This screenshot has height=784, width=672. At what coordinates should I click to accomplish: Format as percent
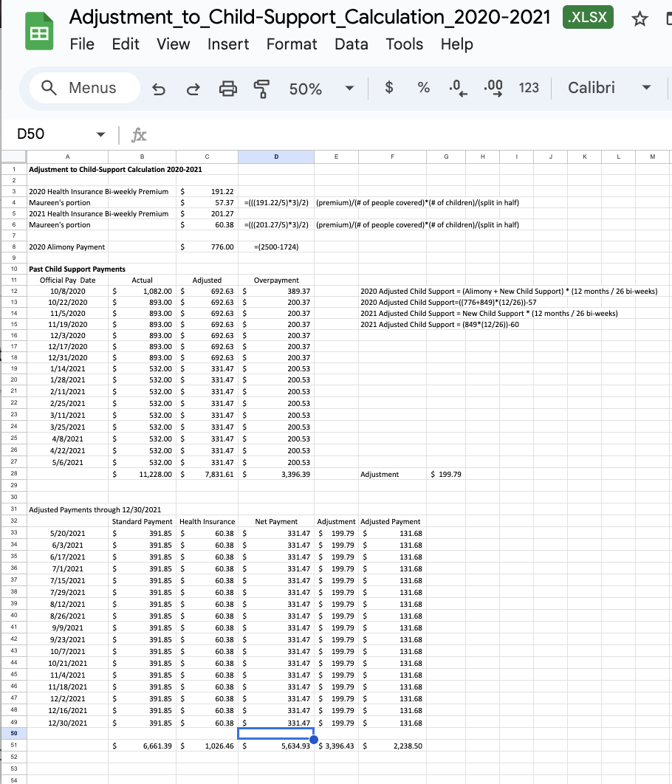pos(423,88)
